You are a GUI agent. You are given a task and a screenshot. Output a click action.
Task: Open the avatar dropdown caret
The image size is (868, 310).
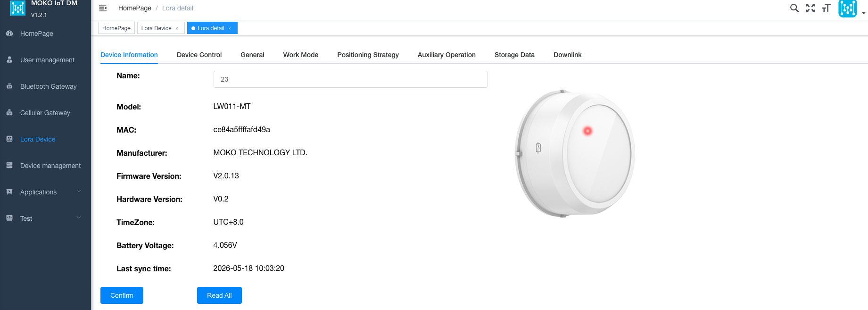point(863,13)
